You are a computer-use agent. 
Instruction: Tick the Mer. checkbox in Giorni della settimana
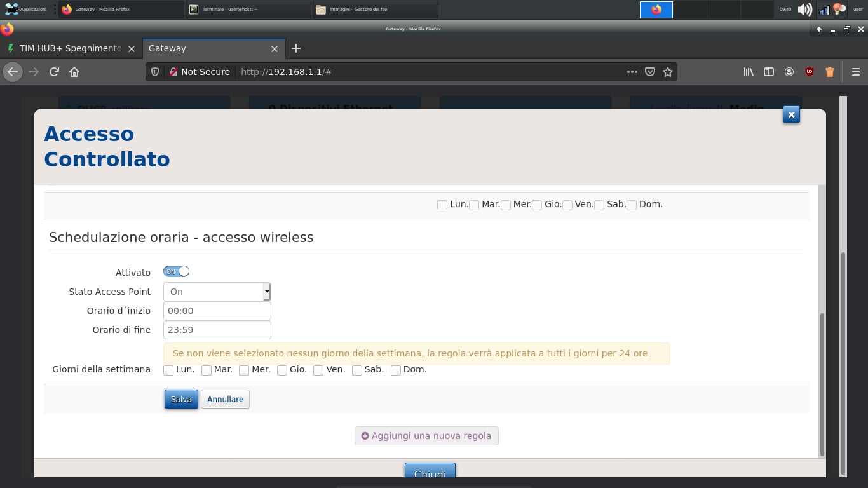pos(244,370)
